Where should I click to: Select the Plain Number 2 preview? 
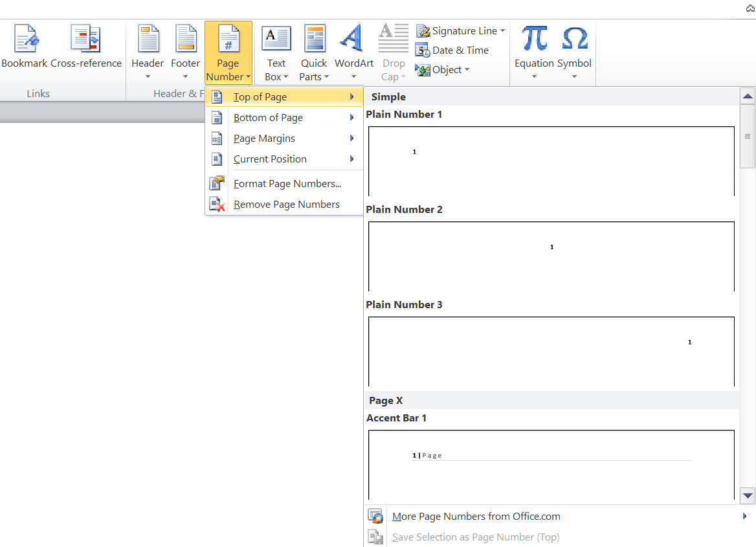551,256
